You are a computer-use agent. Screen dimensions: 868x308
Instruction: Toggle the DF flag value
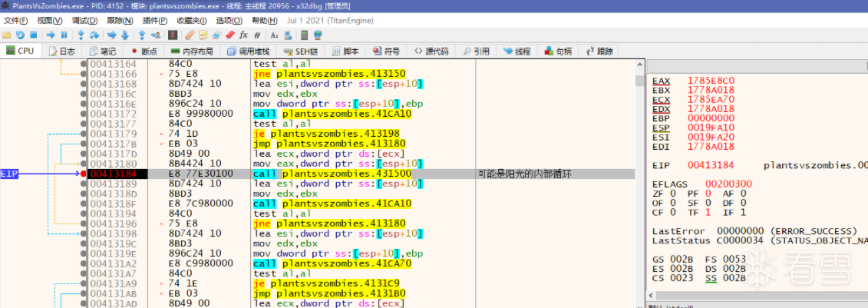coord(742,203)
